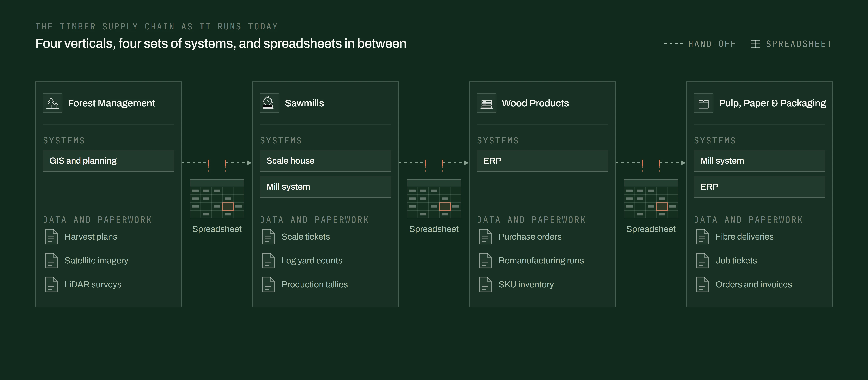This screenshot has height=380, width=868.
Task: Click the 'Production tallies' text
Action: click(x=315, y=285)
